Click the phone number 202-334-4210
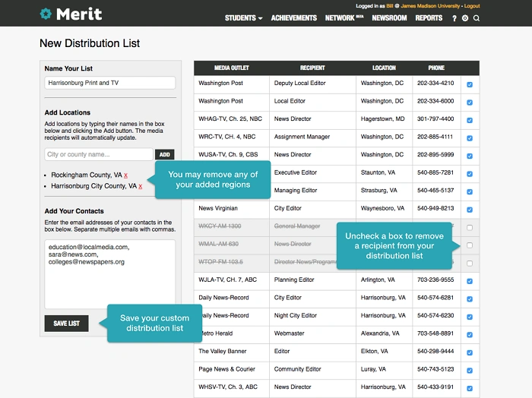 435,83
